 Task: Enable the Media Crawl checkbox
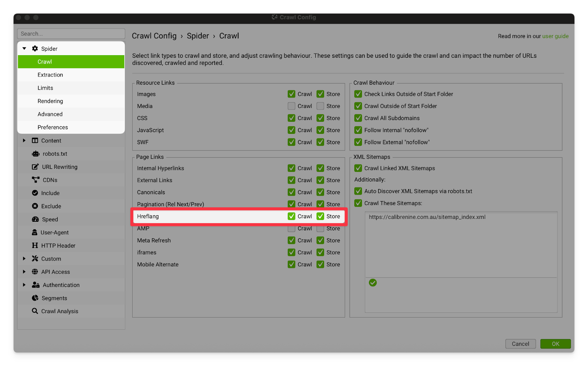point(291,106)
